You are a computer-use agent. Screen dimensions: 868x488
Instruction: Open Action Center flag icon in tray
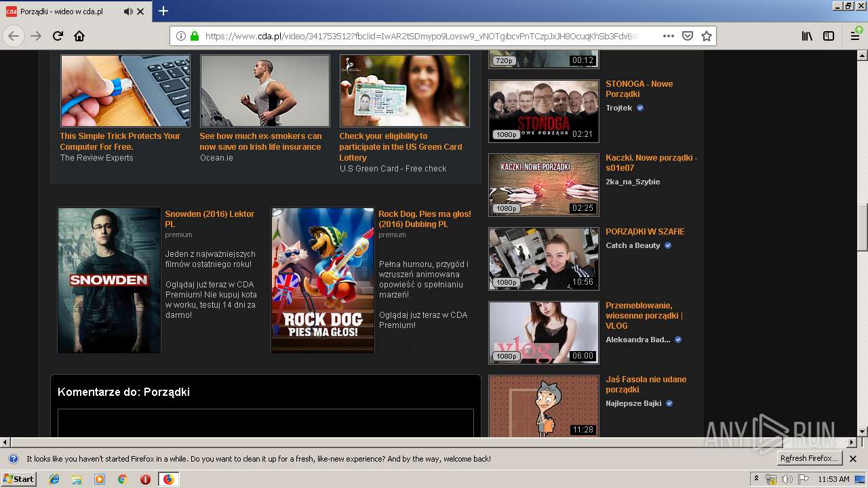[x=803, y=479]
